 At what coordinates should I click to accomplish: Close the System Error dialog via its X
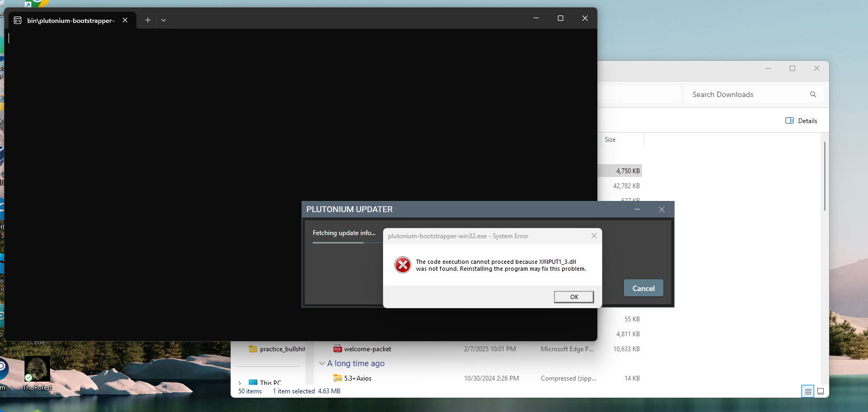click(594, 236)
